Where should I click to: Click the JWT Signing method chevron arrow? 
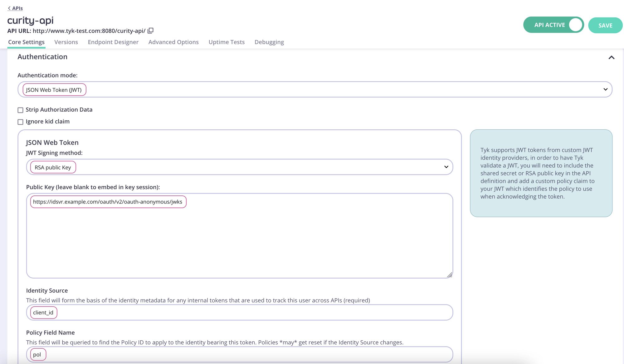pos(446,167)
